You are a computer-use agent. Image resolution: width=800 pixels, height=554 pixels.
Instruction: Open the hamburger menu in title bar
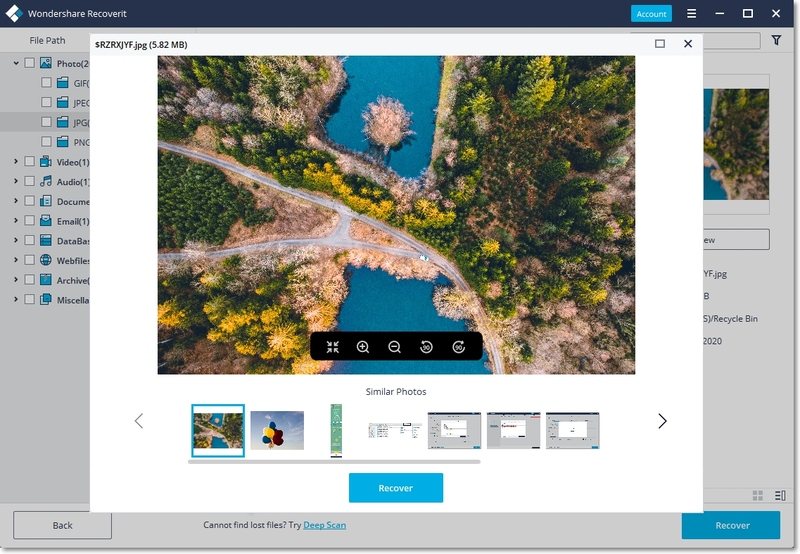pyautogui.click(x=691, y=13)
